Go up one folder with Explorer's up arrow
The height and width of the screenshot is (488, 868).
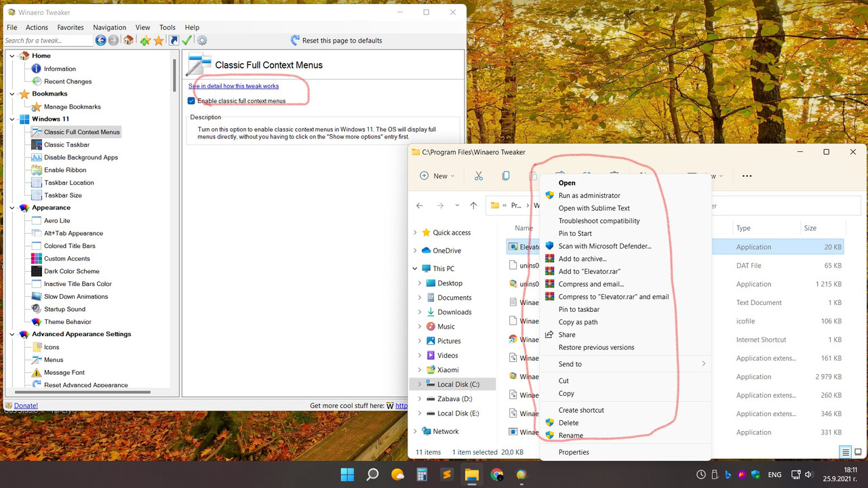pos(473,205)
